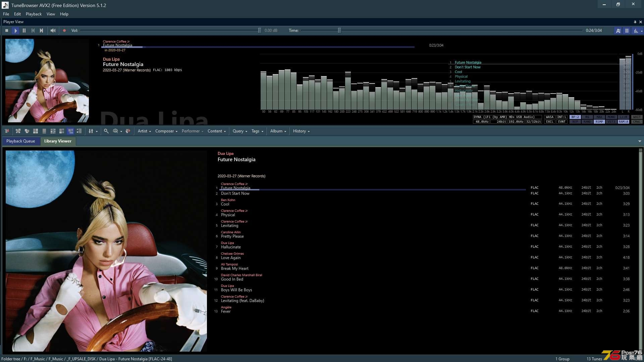
Task: Select track 'Don't Start Now' in library list
Action: pos(235,193)
